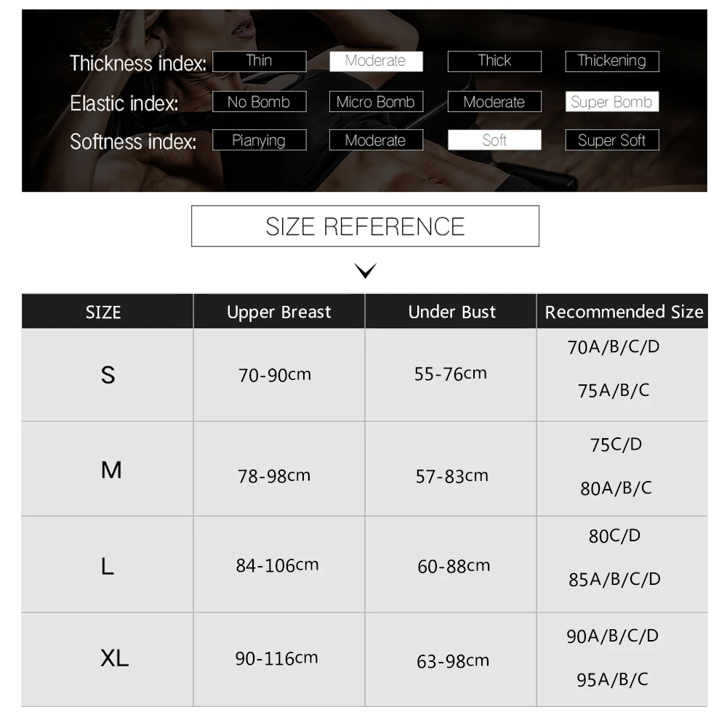This screenshot has height=728, width=727.
Task: Select the highlighted Super Bomb box
Action: pyautogui.click(x=612, y=102)
